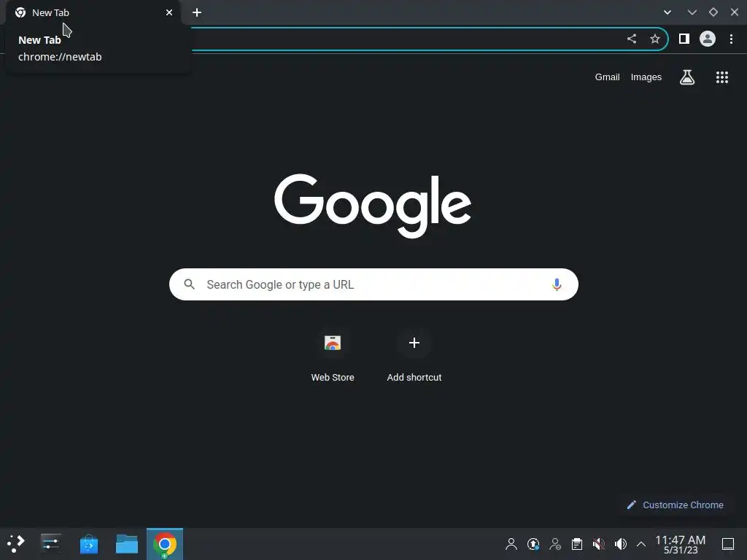Close the New Tab tab

pos(169,13)
